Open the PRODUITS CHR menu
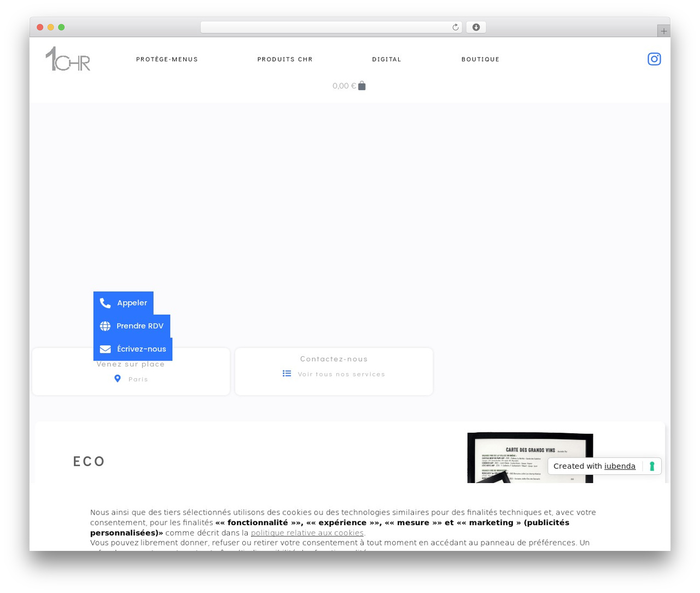Screen dimensions: 700x593 click(x=285, y=59)
